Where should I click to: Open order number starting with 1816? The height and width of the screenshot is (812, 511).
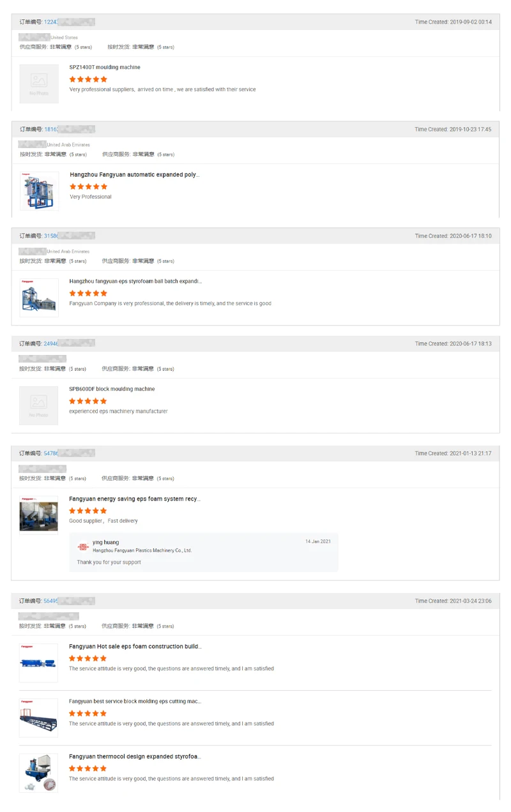(x=51, y=130)
